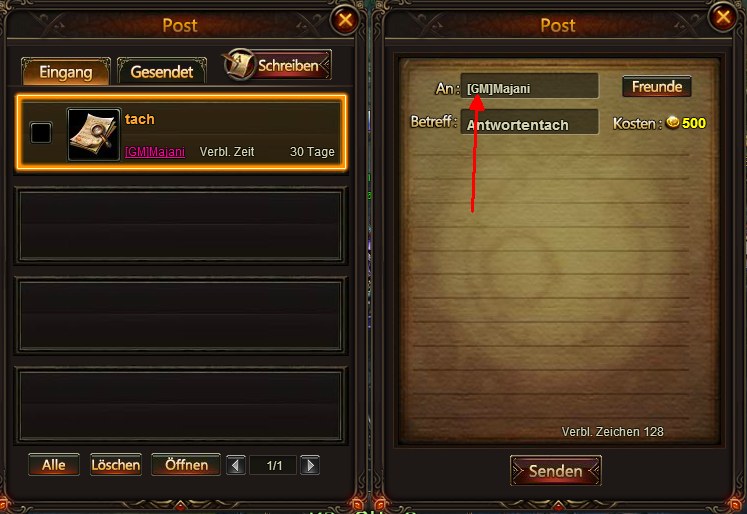Go to previous mail page arrow
The height and width of the screenshot is (514, 747).
tap(236, 465)
